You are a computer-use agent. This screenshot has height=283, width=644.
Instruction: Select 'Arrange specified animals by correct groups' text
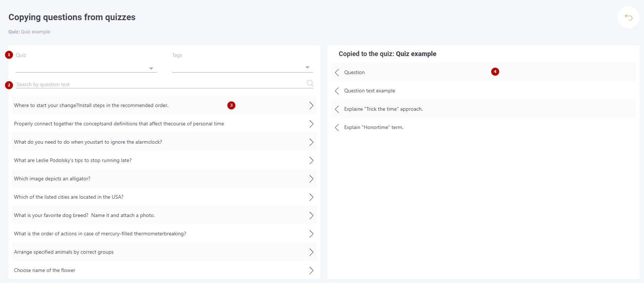(64, 252)
